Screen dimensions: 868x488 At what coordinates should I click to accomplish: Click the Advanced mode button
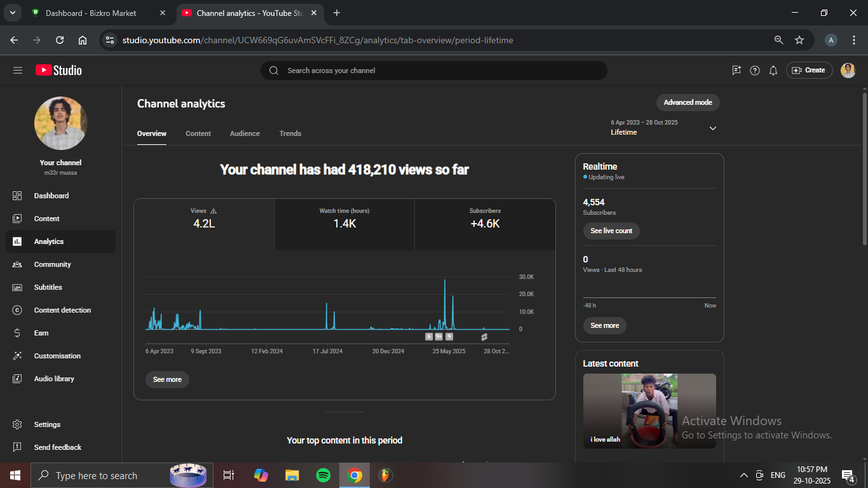pyautogui.click(x=688, y=102)
